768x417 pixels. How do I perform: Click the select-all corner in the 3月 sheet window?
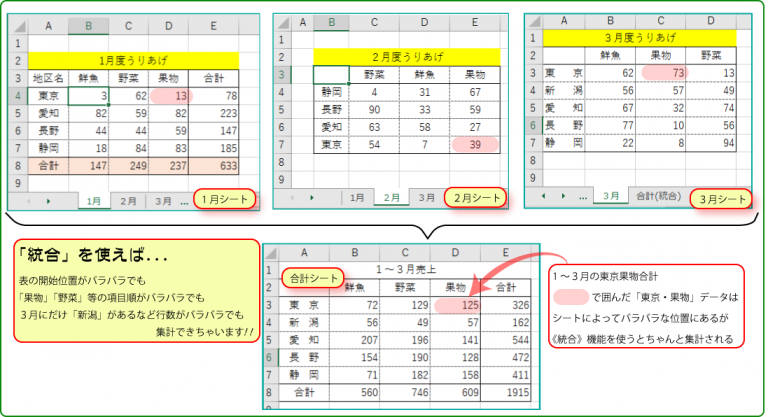(534, 21)
